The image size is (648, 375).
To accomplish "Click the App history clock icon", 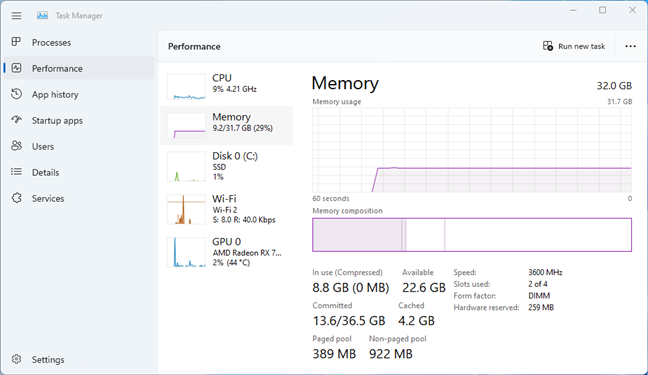I will pos(17,94).
